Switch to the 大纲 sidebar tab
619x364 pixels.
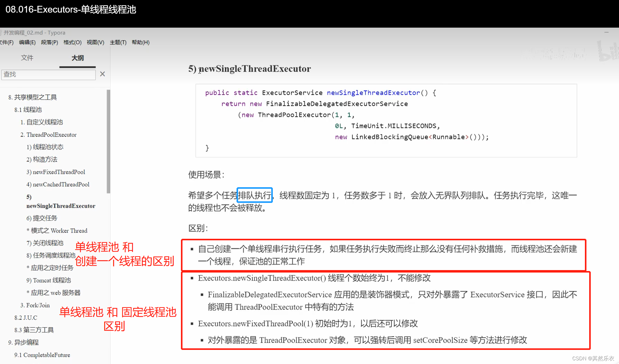tap(77, 58)
